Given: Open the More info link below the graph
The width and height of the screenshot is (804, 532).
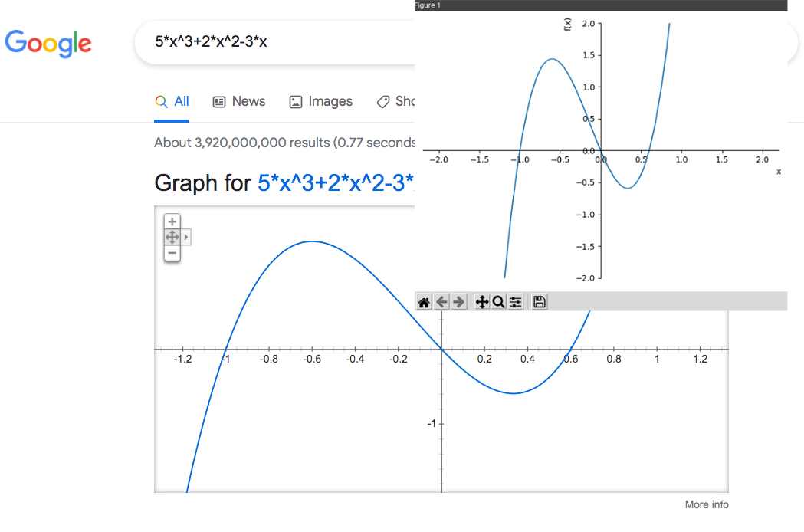Looking at the screenshot, I should [706, 504].
